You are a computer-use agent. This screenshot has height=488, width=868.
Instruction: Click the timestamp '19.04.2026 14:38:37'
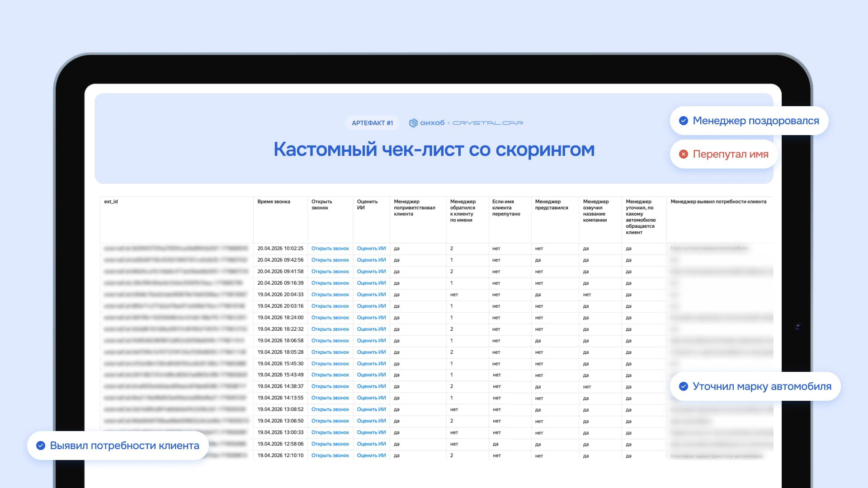point(280,386)
